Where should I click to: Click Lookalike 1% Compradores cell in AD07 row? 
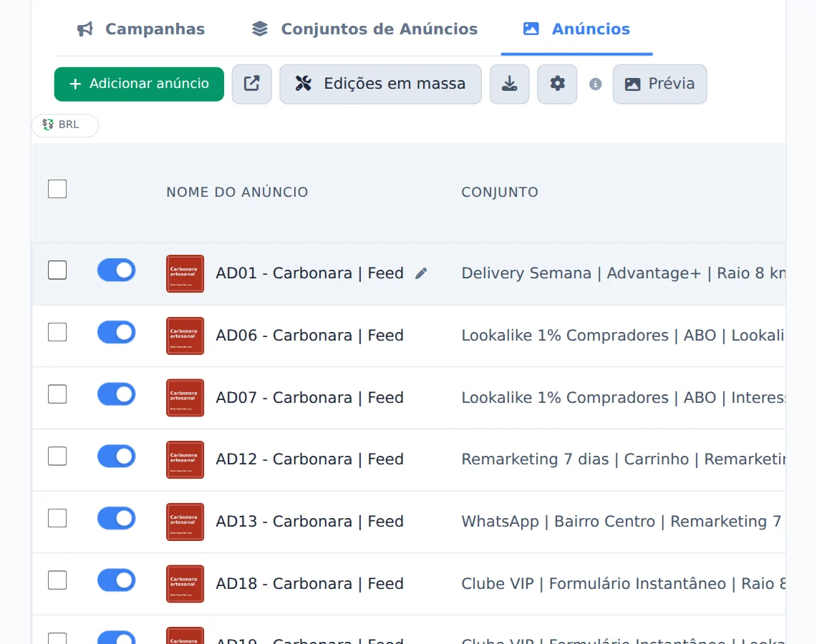pyautogui.click(x=623, y=398)
